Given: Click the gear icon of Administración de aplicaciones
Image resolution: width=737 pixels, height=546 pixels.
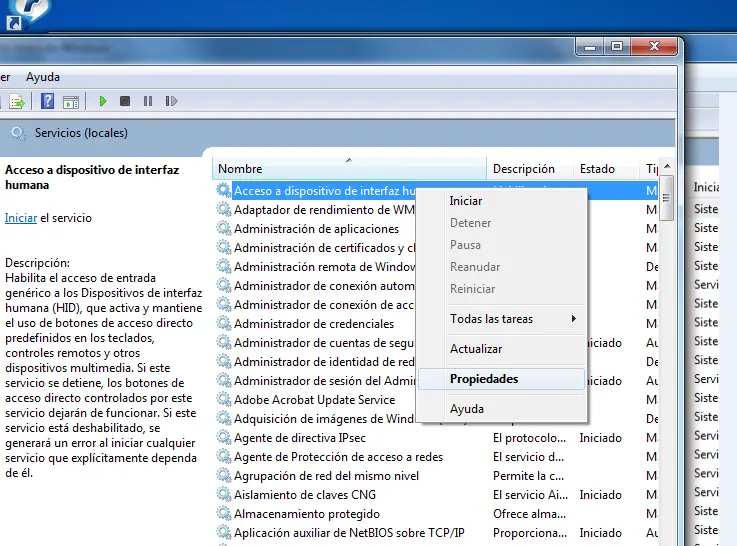Looking at the screenshot, I should (x=224, y=228).
